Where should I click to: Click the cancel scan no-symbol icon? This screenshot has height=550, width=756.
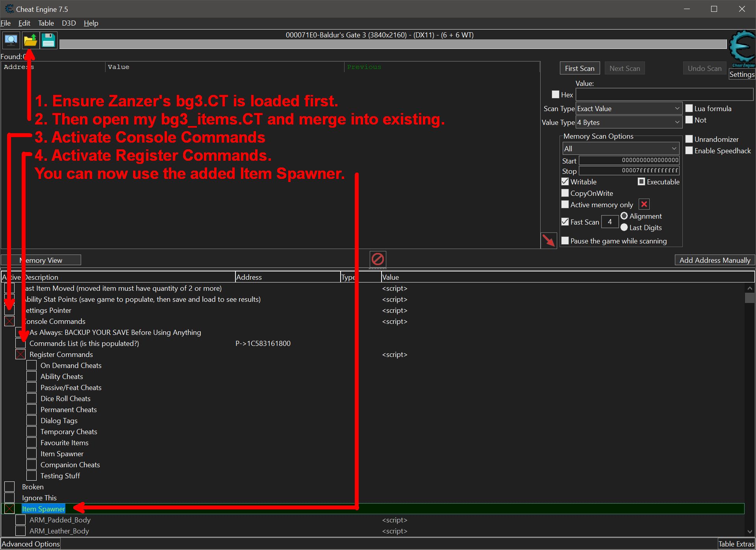[x=377, y=259]
